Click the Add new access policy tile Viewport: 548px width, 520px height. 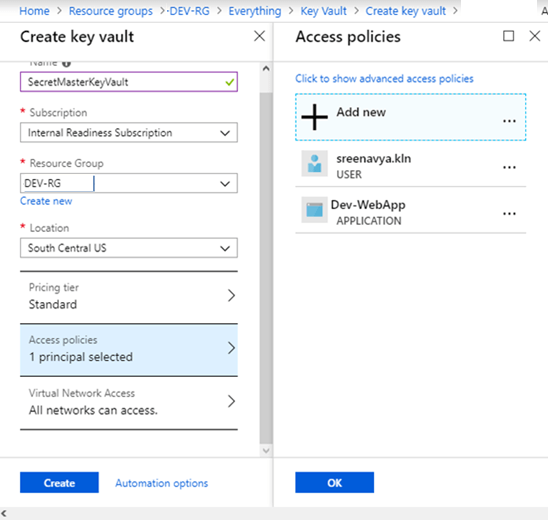[x=410, y=117]
